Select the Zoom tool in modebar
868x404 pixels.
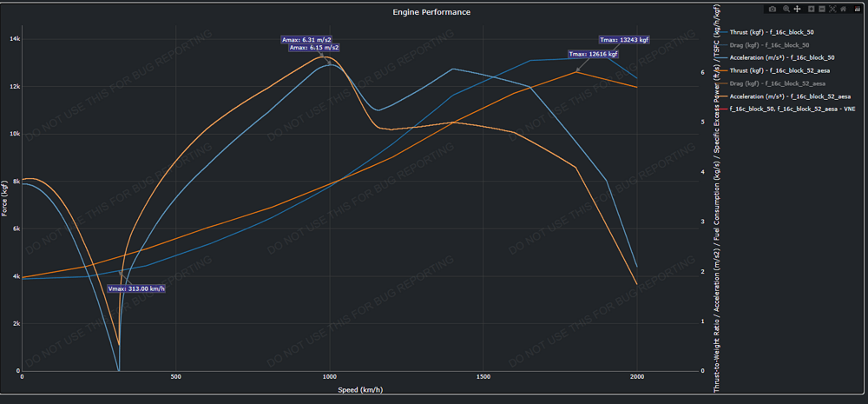tap(786, 9)
